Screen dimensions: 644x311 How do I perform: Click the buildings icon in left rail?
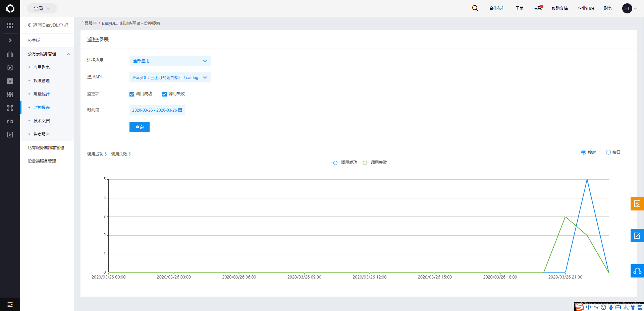(10, 54)
